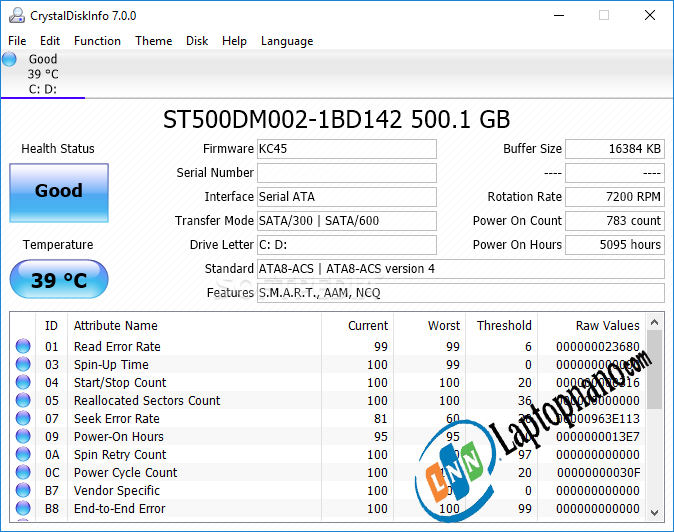Select the Spin Retry Count row
The image size is (674, 532).
click(x=328, y=455)
